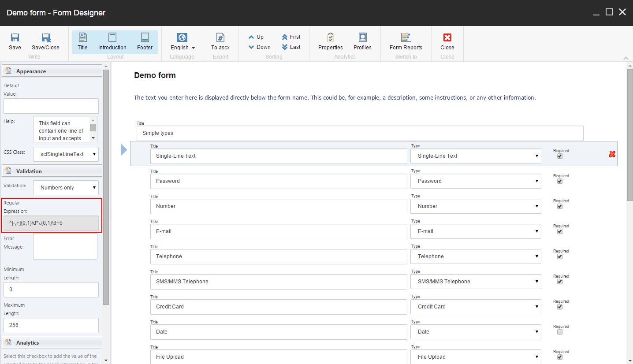
Task: Move field to Last position
Action: [x=291, y=47]
